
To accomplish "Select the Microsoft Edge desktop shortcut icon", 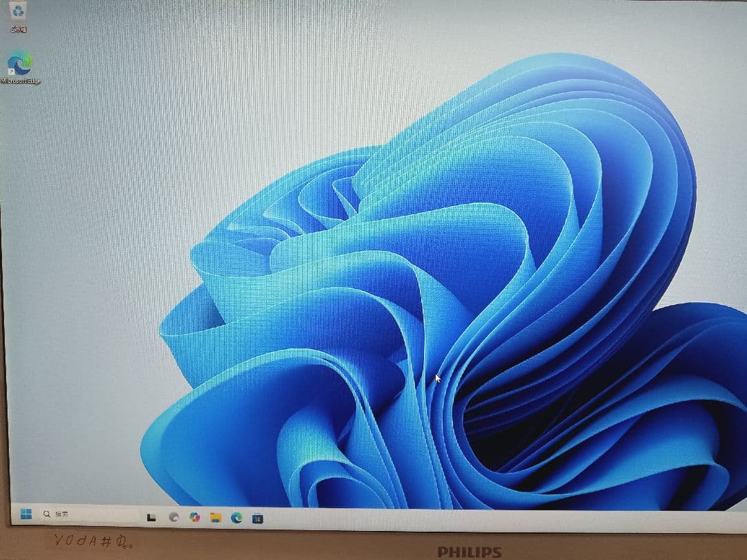I will point(20,64).
